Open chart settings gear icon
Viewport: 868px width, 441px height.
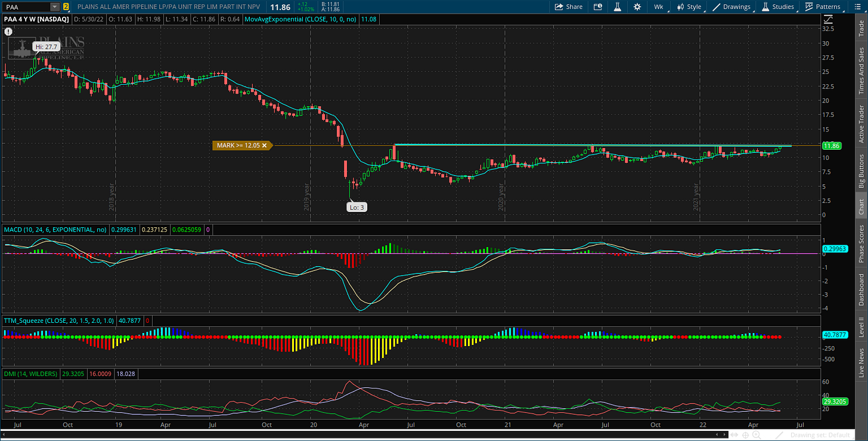637,7
